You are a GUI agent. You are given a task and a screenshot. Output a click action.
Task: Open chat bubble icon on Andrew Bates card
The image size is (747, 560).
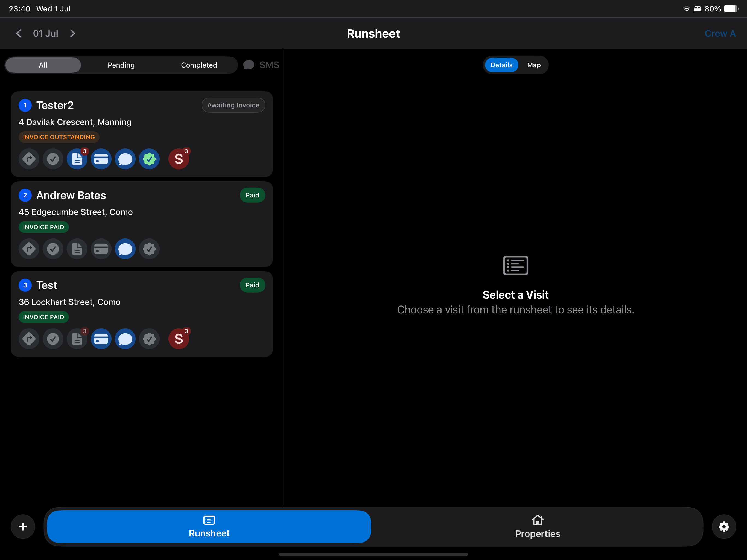[x=125, y=249]
